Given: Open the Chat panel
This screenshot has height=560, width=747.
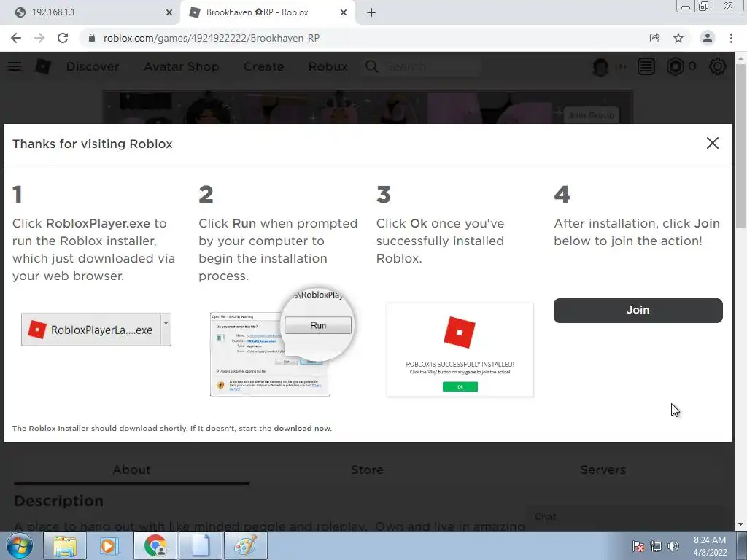Looking at the screenshot, I should point(624,517).
